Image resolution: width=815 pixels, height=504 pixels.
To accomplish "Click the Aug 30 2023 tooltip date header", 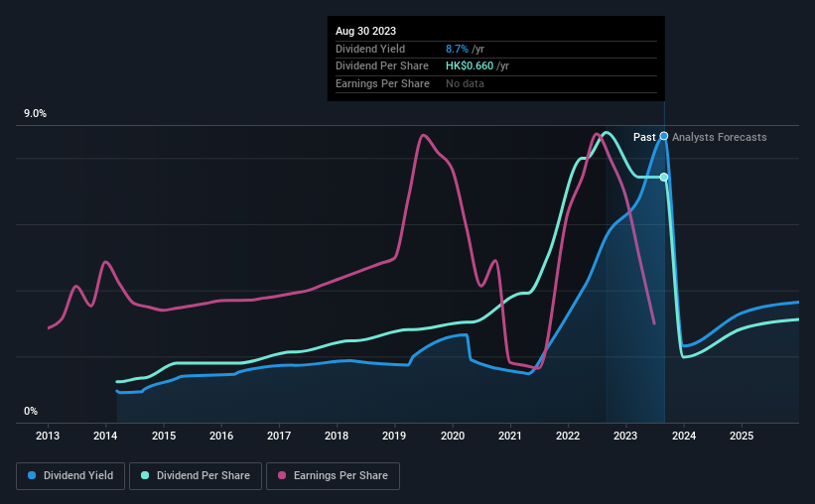I will click(365, 31).
